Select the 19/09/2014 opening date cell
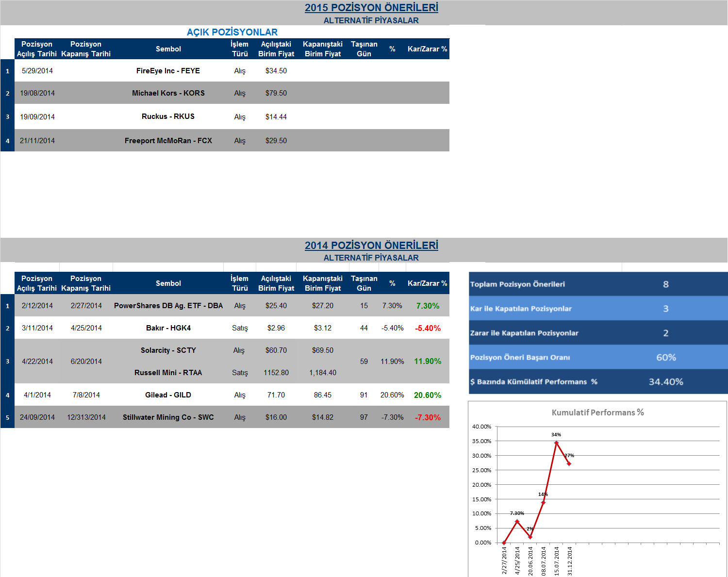Viewport: 728px width, 577px height. (37, 117)
